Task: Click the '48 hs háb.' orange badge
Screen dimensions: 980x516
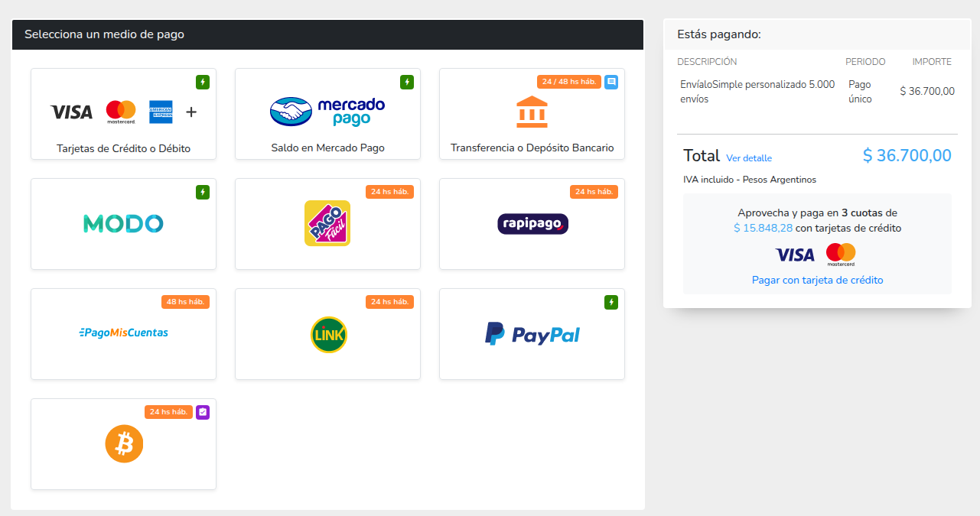Action: click(185, 302)
